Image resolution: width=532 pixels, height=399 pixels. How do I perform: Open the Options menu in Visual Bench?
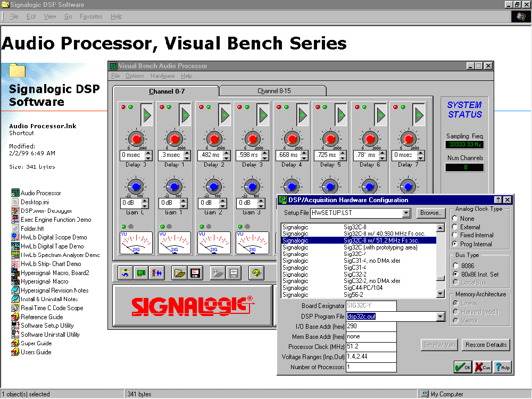pyautogui.click(x=135, y=76)
